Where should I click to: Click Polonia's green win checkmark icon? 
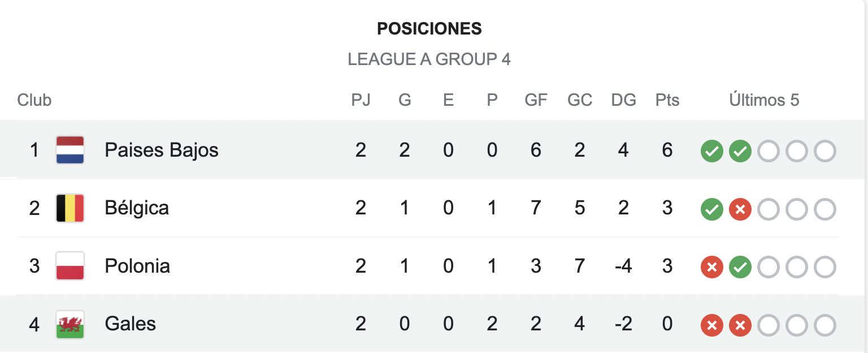coord(740,268)
